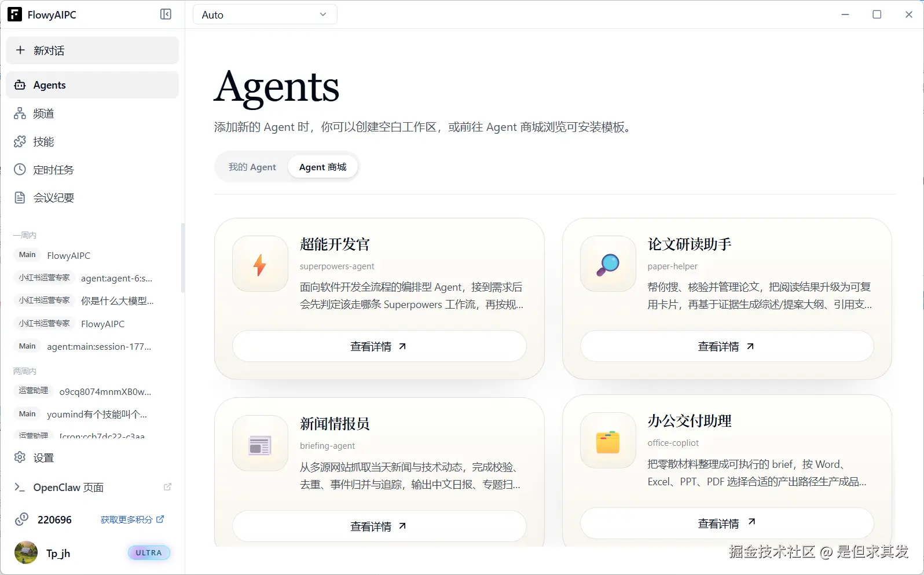This screenshot has width=924, height=575.
Task: Click the 超能开发官 card title
Action: tap(335, 244)
